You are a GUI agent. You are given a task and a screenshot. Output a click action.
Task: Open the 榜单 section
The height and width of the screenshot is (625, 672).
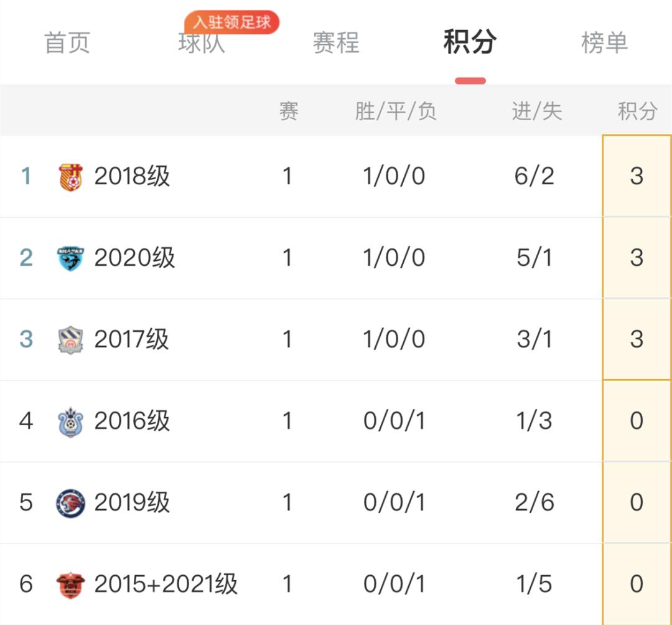click(605, 42)
